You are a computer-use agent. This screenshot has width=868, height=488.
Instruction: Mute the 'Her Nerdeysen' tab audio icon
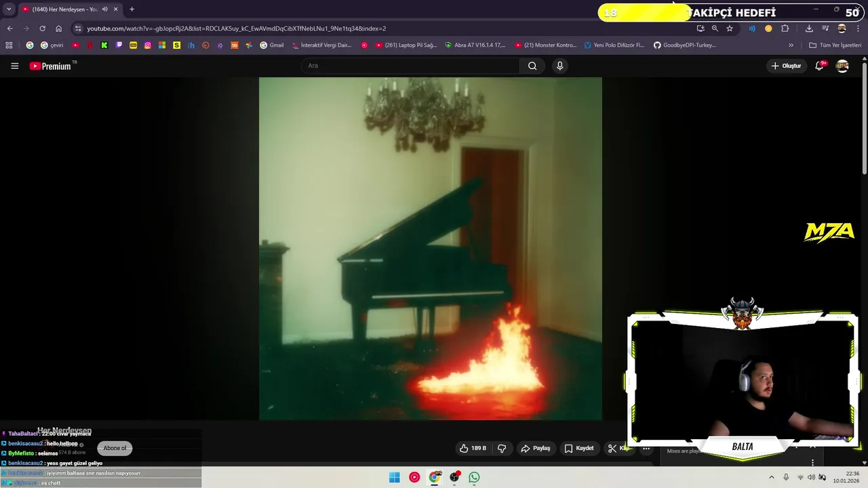(104, 9)
